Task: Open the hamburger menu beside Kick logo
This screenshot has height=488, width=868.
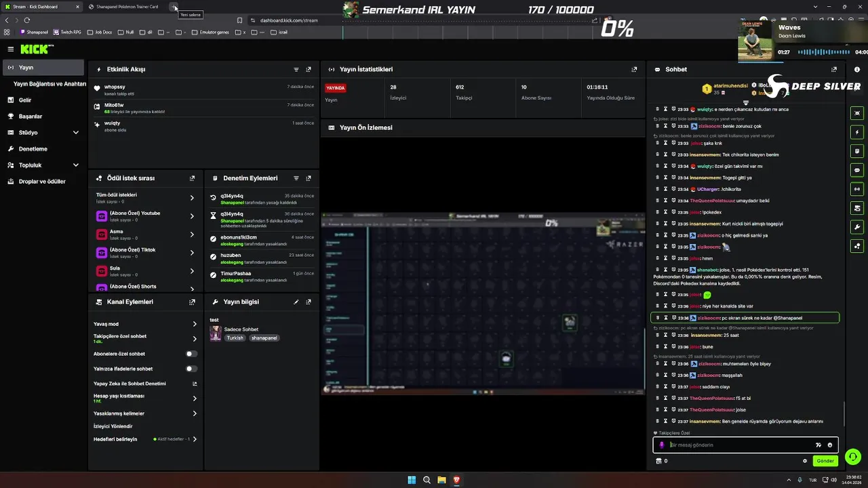Action: (x=10, y=49)
